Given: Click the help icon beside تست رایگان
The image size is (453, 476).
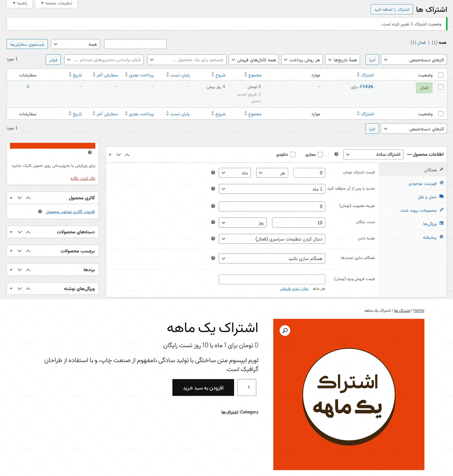Looking at the screenshot, I should (x=213, y=222).
